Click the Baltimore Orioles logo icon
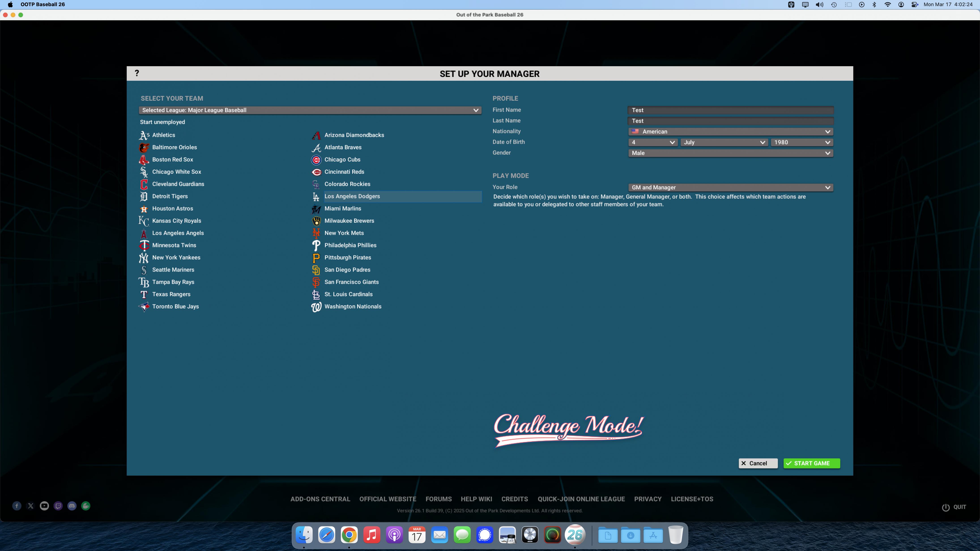 tap(143, 148)
